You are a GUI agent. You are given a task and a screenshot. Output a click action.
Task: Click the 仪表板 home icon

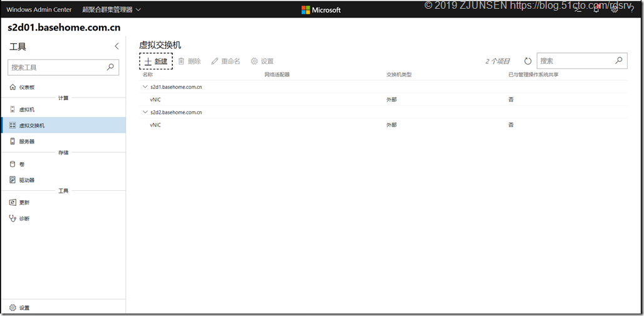[x=13, y=88]
